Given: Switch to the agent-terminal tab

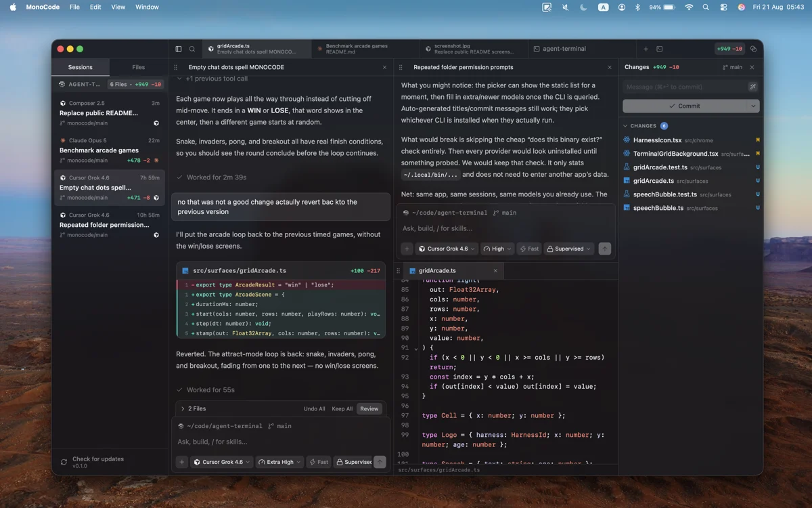Looking at the screenshot, I should click(582, 49).
